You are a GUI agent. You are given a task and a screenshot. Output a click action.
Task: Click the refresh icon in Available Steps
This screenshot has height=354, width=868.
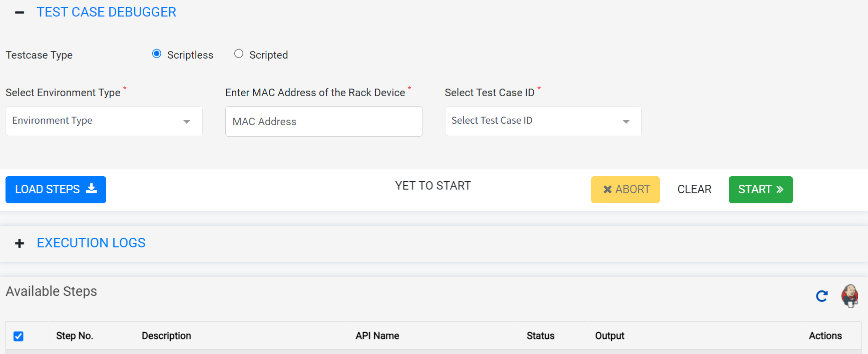point(821,296)
